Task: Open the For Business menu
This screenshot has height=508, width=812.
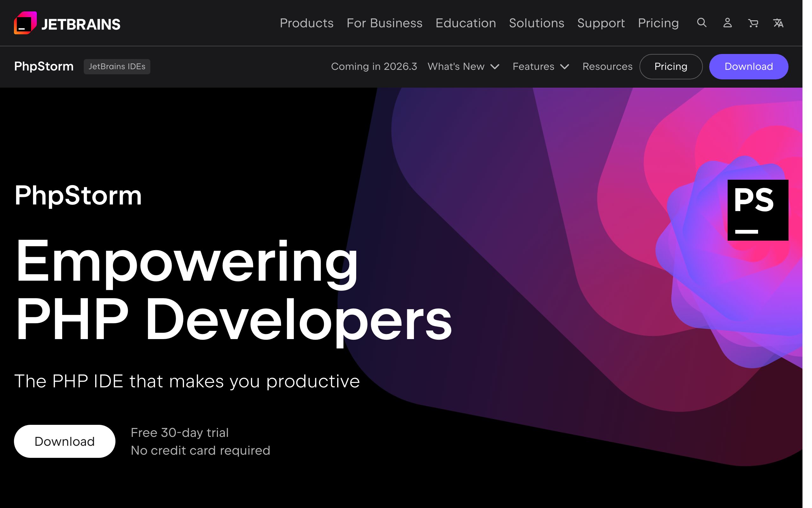Action: [x=384, y=23]
